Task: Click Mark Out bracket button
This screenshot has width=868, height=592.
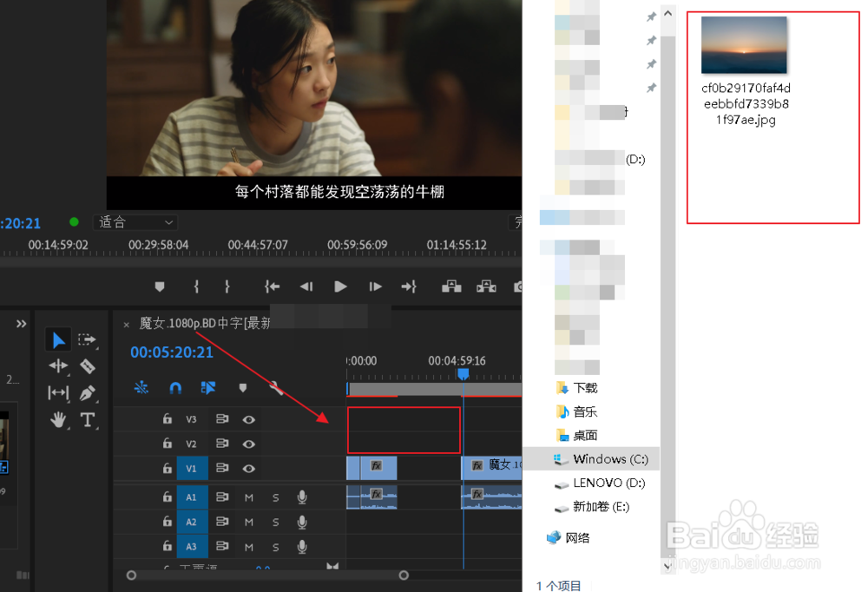Action: tap(227, 286)
